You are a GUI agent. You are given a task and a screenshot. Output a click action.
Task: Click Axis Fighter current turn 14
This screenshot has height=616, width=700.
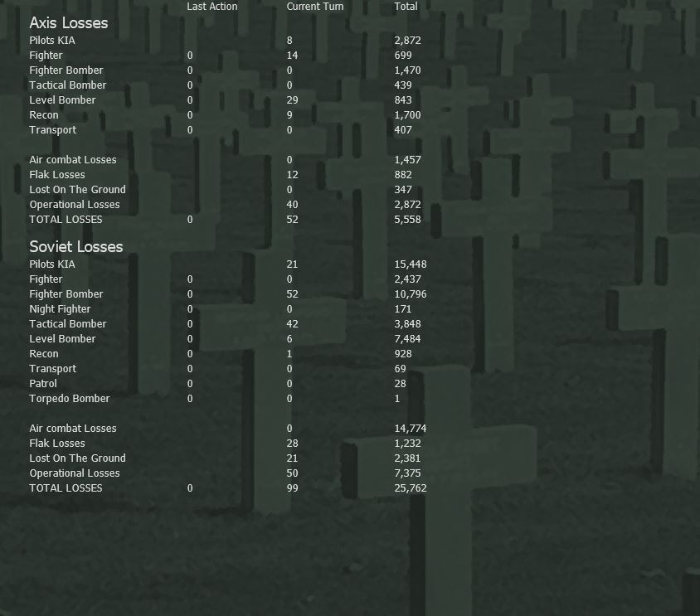point(293,56)
